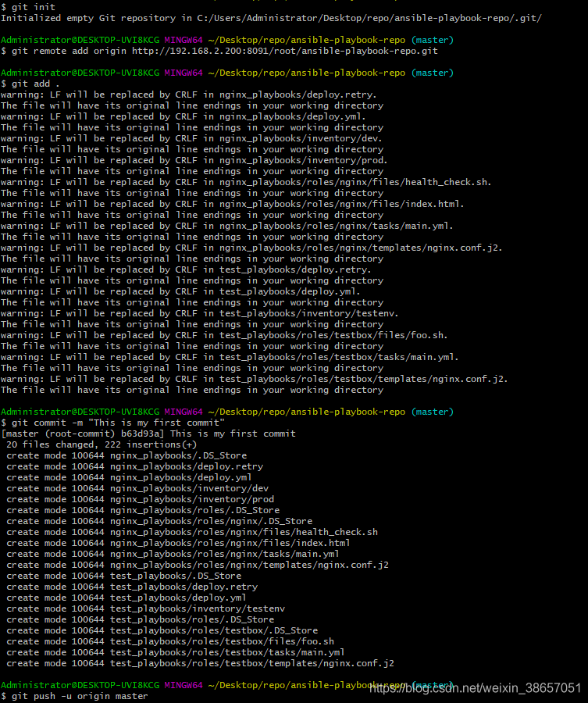The image size is (588, 703).
Task: Select create mode line for nginx/templates/nginx.conf.j2
Action: click(198, 565)
